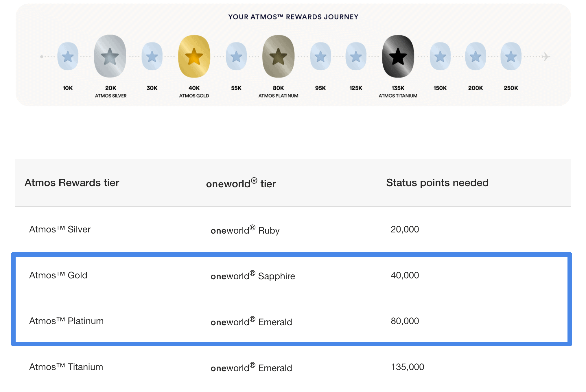Click the 95K milestone star badge
The height and width of the screenshot is (392, 586).
click(x=320, y=56)
